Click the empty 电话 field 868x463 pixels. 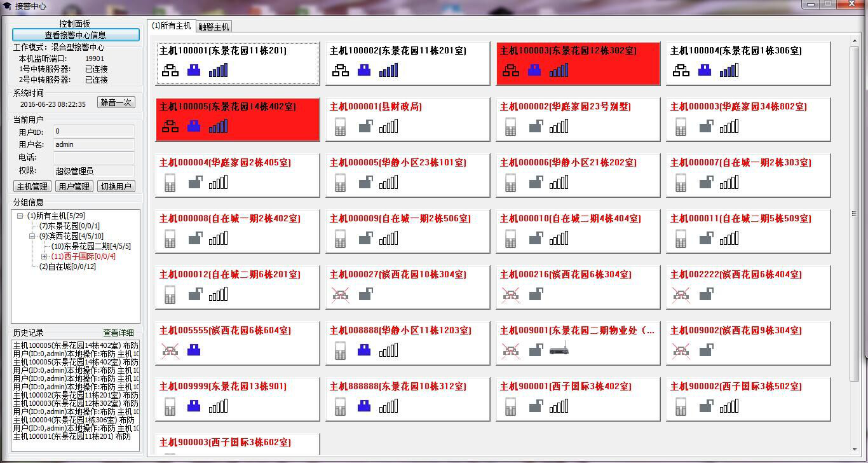[x=94, y=157]
